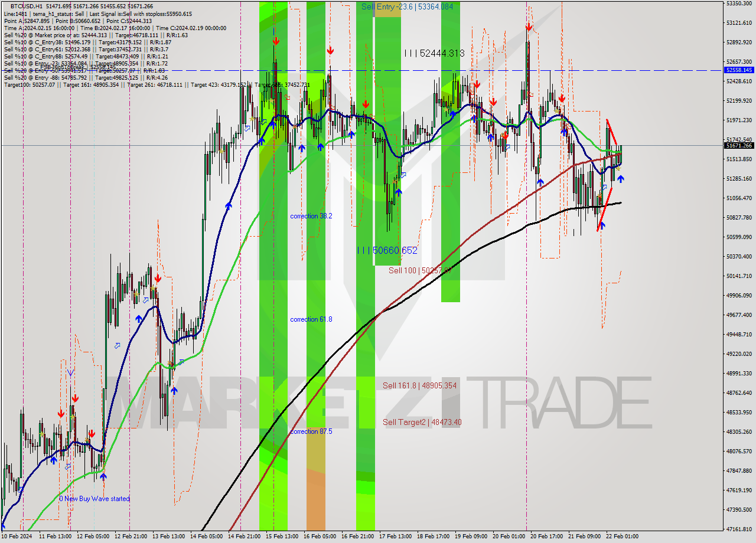756x543 pixels.
Task: Select the 'Sell 161.8 | 48905.354' label
Action: (419, 385)
